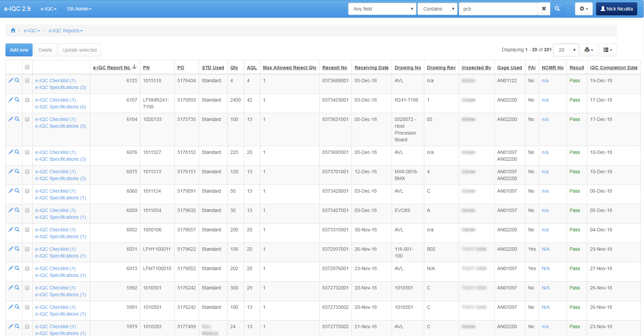Select checkbox for report 6060 row

pos(27,191)
